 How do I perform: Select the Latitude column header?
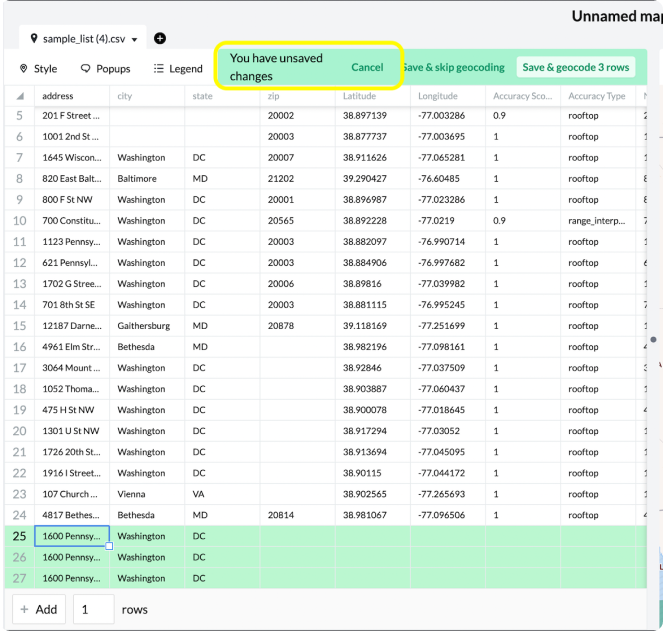point(373,96)
